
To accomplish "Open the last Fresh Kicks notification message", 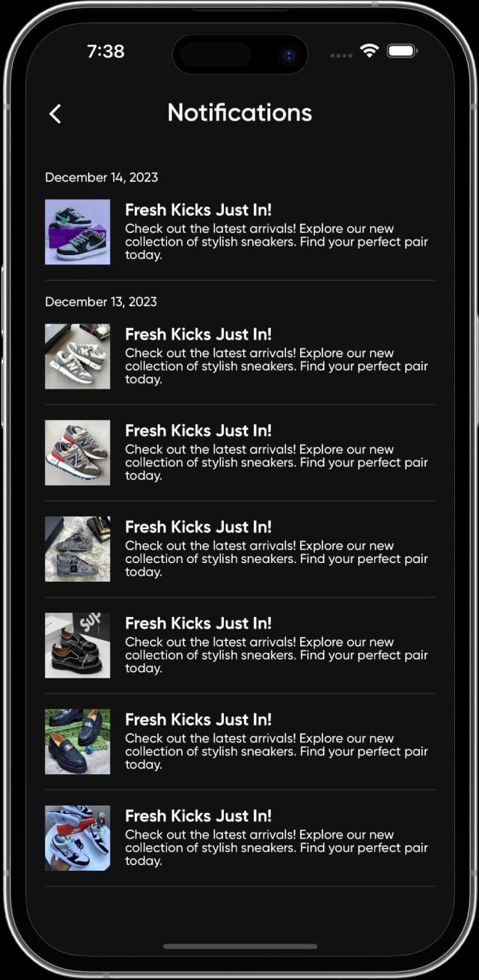I will 277,837.
